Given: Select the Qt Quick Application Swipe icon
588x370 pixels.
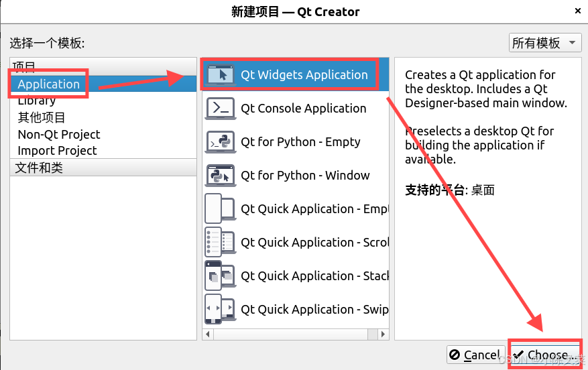Looking at the screenshot, I should [x=221, y=309].
